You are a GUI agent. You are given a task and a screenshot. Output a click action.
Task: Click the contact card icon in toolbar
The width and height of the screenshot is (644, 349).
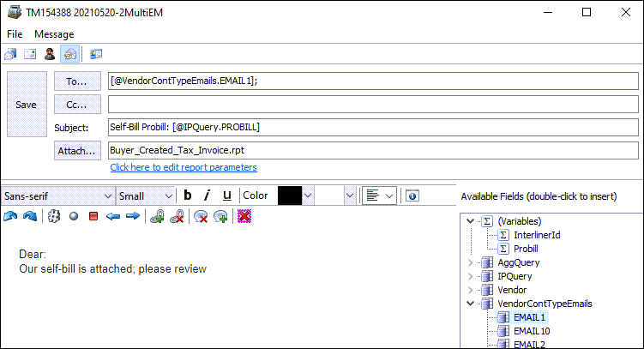pyautogui.click(x=96, y=54)
